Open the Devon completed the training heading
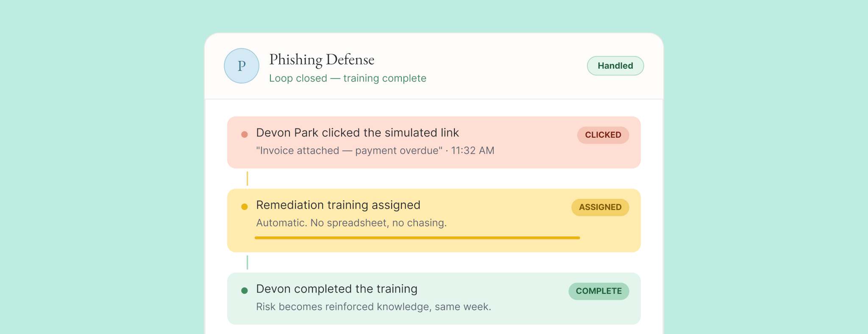868x334 pixels. [337, 289]
